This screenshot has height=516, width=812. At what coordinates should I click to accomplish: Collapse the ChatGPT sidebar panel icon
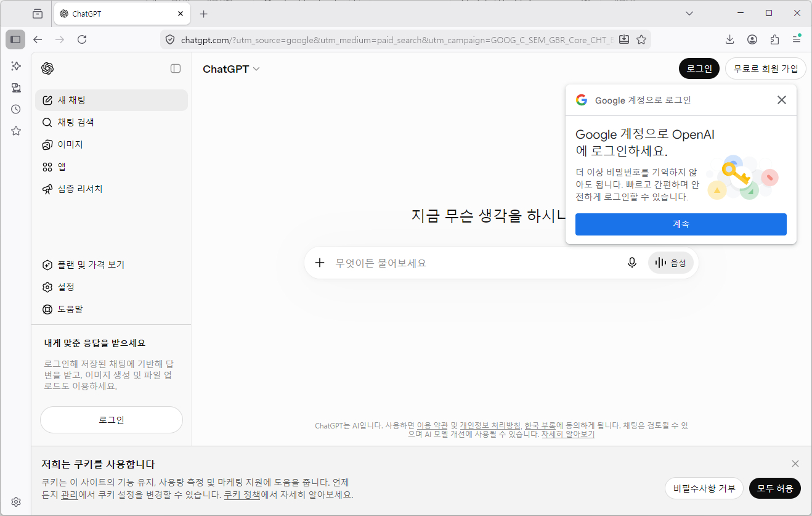click(176, 68)
